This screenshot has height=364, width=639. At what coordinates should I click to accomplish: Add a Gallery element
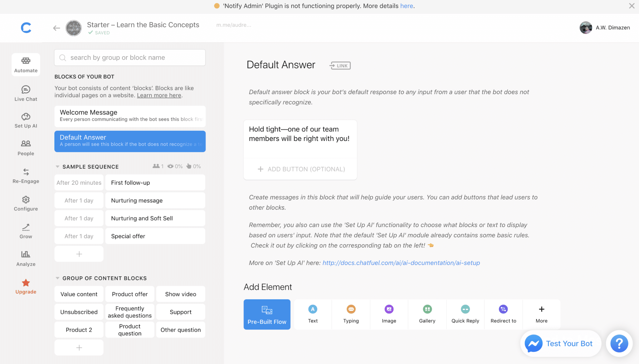pyautogui.click(x=427, y=314)
